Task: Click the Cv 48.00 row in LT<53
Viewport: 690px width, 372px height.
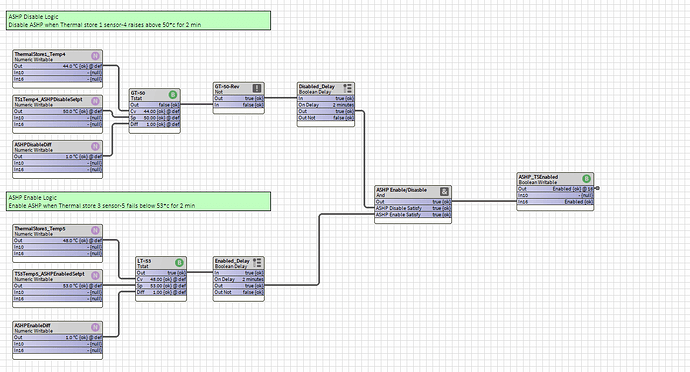Action: tap(161, 279)
